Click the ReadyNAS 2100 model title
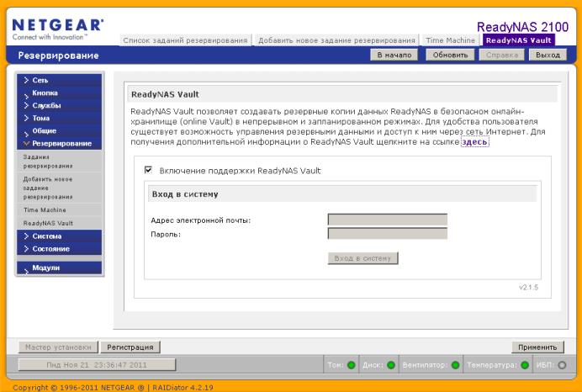Screen dimensions: 582x392 tap(522, 27)
